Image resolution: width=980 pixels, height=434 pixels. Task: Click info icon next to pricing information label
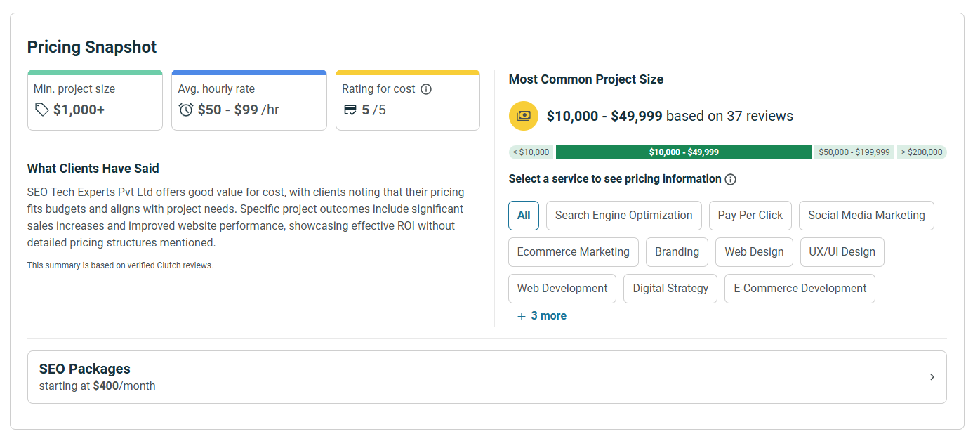(730, 179)
